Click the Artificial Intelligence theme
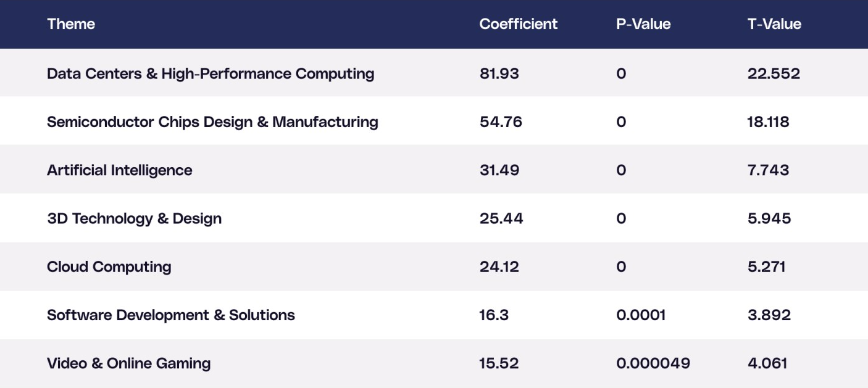The image size is (868, 388). [120, 170]
